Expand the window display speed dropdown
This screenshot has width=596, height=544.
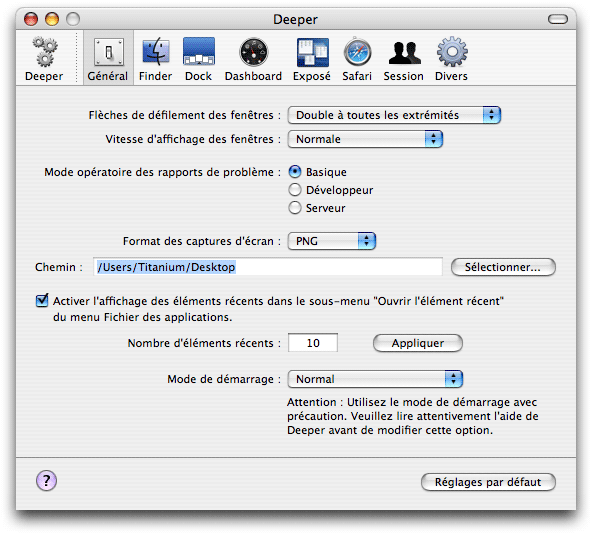[365, 139]
